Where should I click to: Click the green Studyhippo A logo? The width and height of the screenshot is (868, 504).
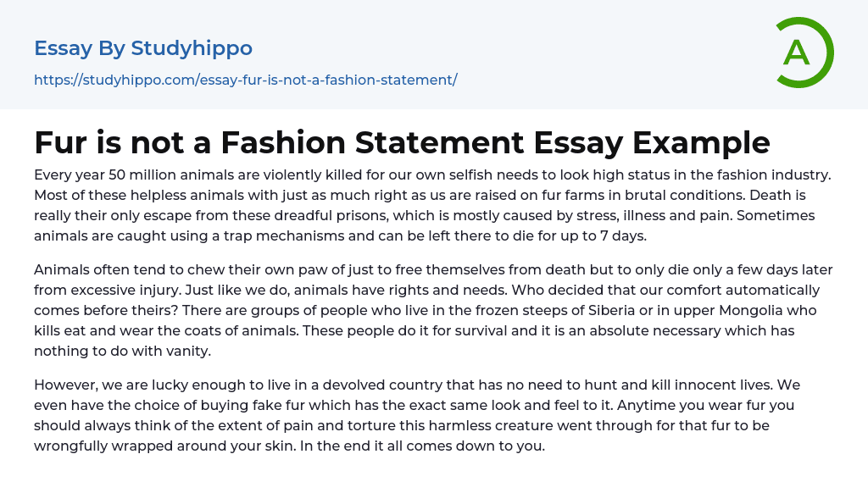804,53
